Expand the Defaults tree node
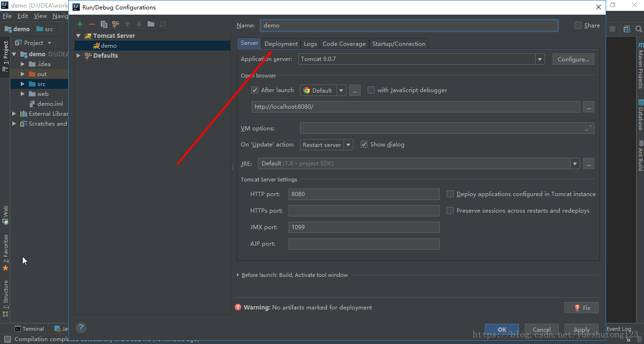Image resolution: width=644 pixels, height=344 pixels. 79,56
